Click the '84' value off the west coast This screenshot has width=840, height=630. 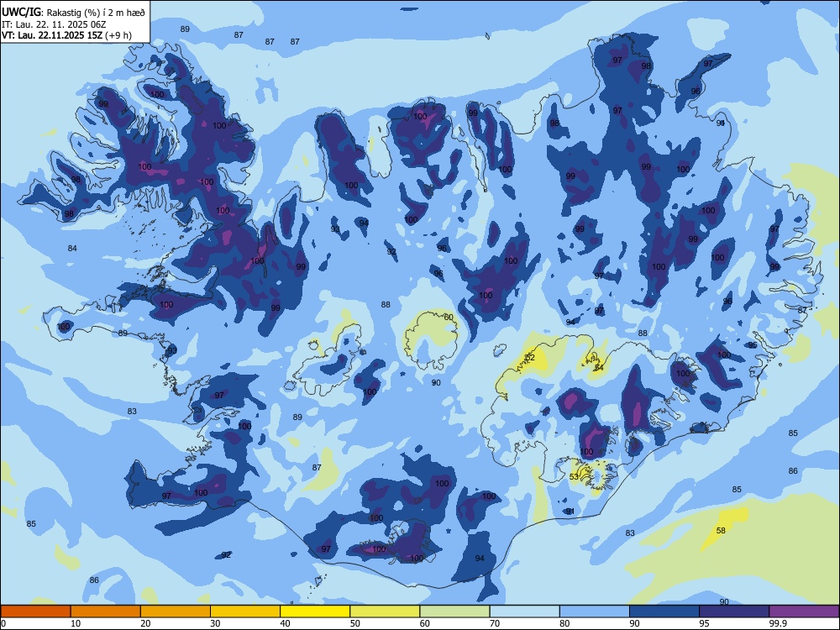[x=72, y=248]
